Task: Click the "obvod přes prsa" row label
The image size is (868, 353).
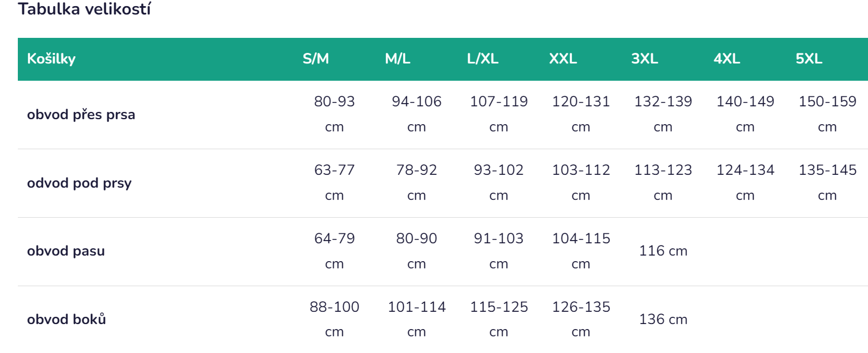Action: click(x=81, y=115)
